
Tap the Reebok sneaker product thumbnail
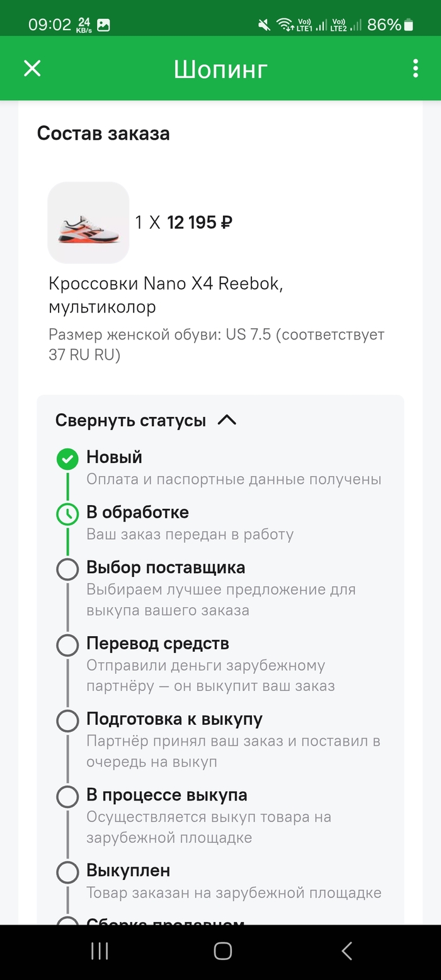pos(88,222)
